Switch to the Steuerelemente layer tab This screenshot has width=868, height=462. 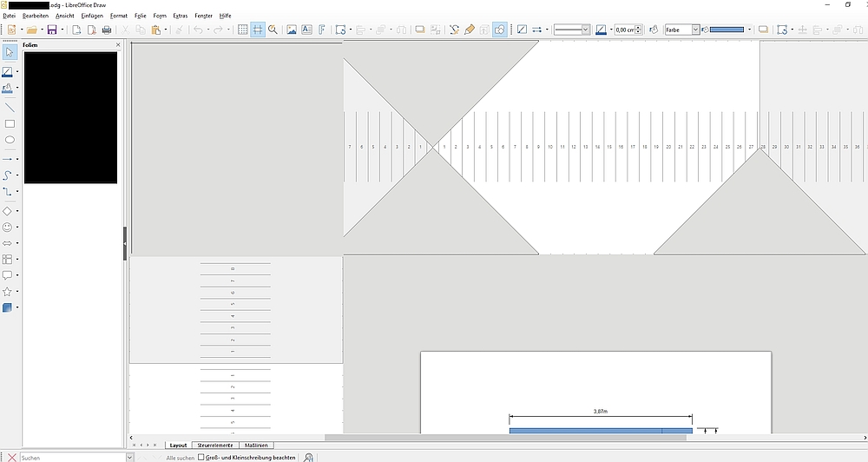pyautogui.click(x=214, y=445)
